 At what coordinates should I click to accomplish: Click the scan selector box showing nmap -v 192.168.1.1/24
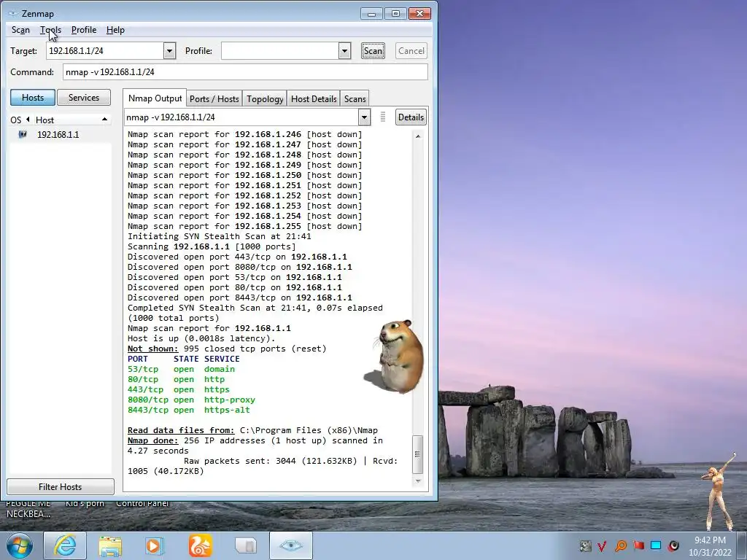[x=241, y=117]
